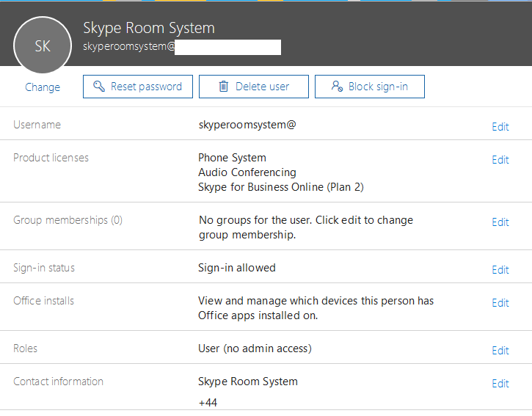The width and height of the screenshot is (532, 416).
Task: Edit the Office installs row
Action: tap(500, 303)
